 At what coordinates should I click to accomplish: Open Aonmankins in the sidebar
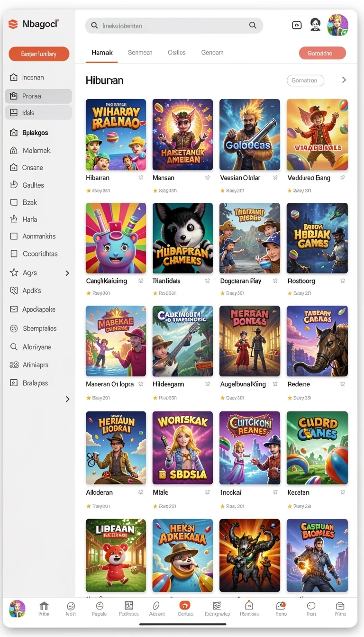[39, 236]
